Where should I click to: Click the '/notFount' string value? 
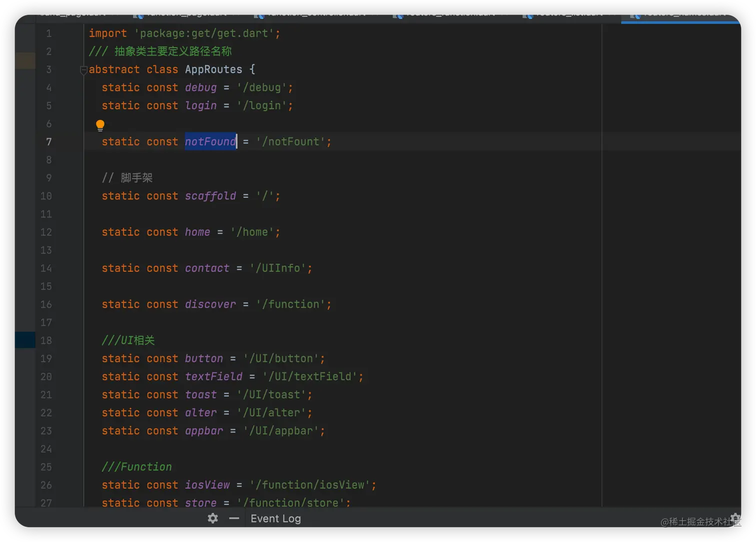pos(290,142)
